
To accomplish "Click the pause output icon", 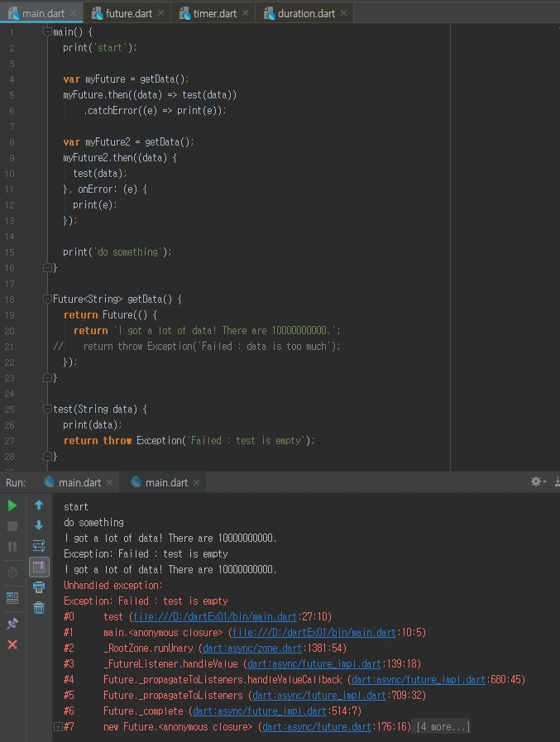I will click(12, 547).
